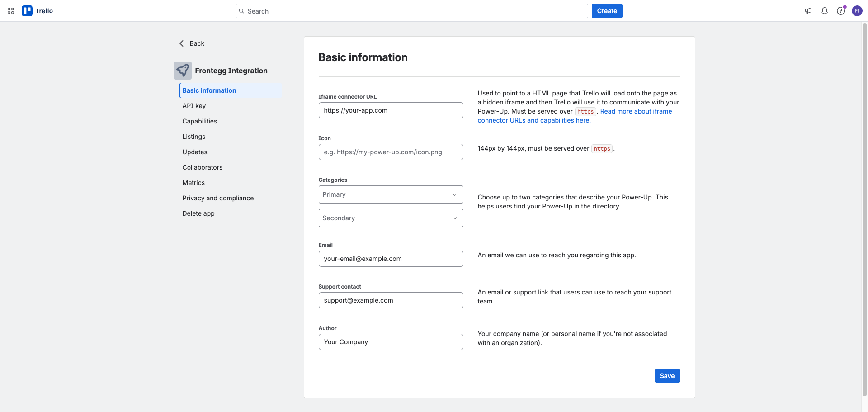Viewport: 868px width, 412px height.
Task: Click the Author label
Action: click(x=327, y=328)
